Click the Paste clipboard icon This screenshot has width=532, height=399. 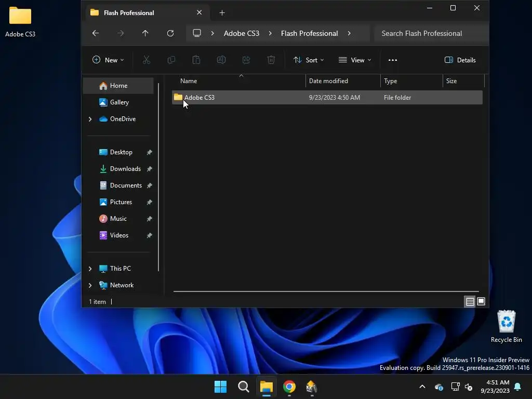coord(196,60)
